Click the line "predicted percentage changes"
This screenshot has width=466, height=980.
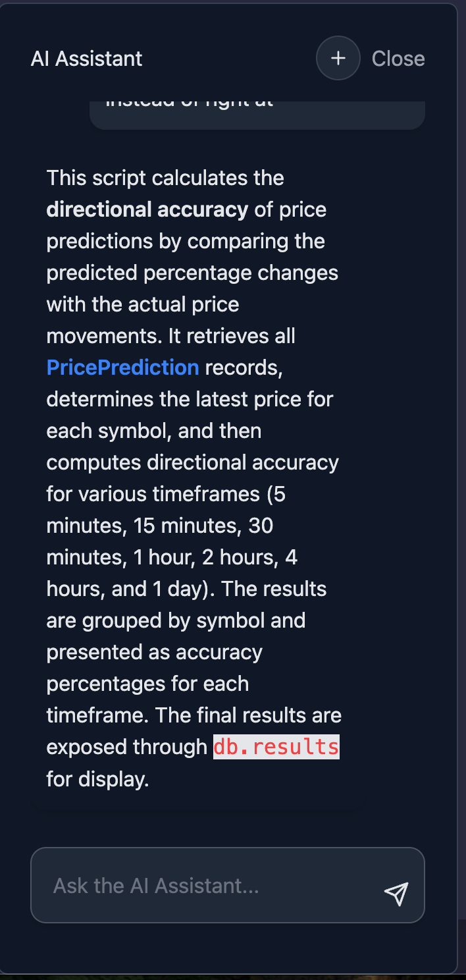point(192,273)
